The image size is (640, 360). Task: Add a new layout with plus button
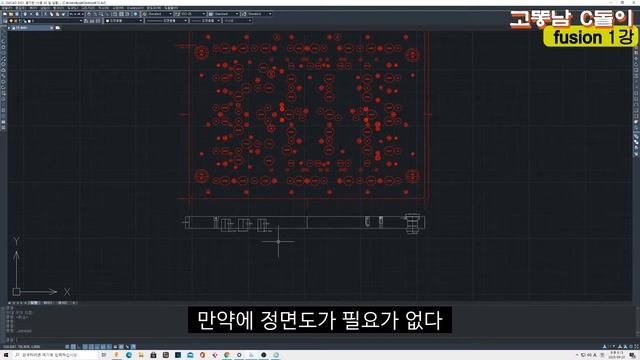click(74, 303)
